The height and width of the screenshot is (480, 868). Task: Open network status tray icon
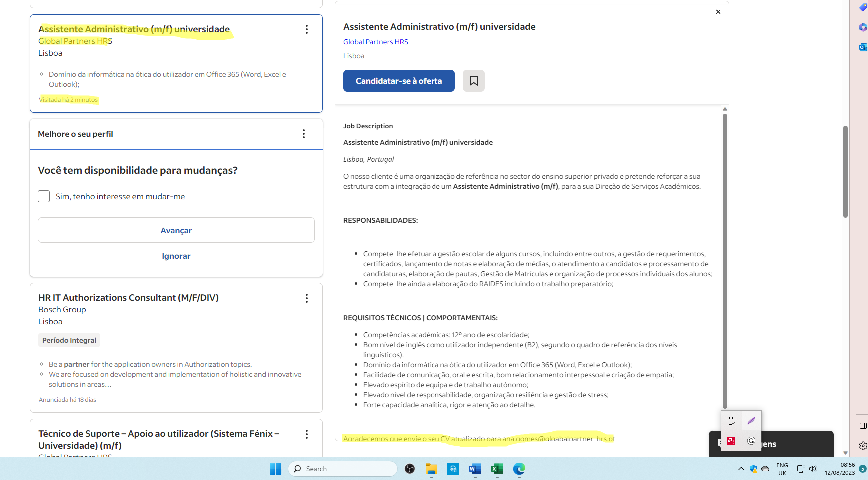pos(801,469)
